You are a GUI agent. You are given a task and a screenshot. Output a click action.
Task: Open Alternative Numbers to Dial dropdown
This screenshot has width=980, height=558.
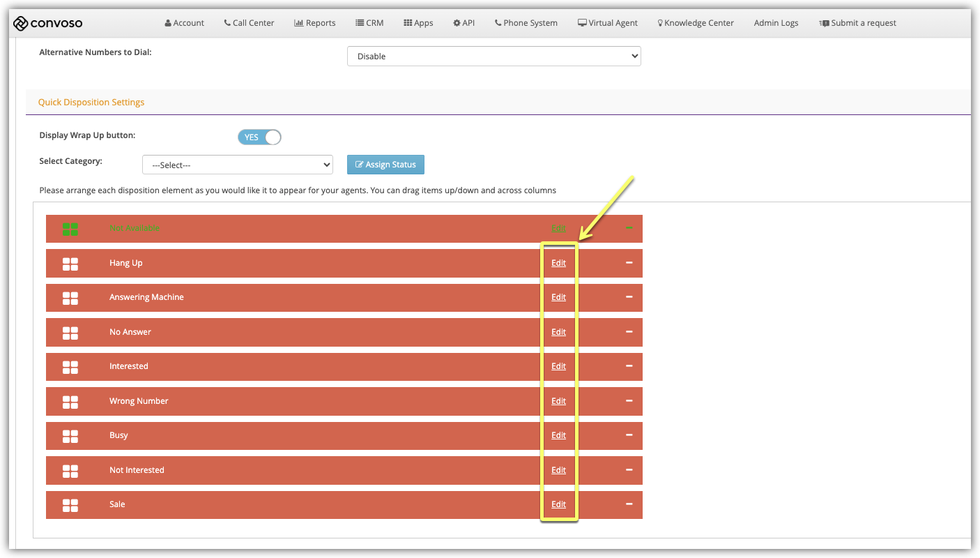pyautogui.click(x=493, y=56)
